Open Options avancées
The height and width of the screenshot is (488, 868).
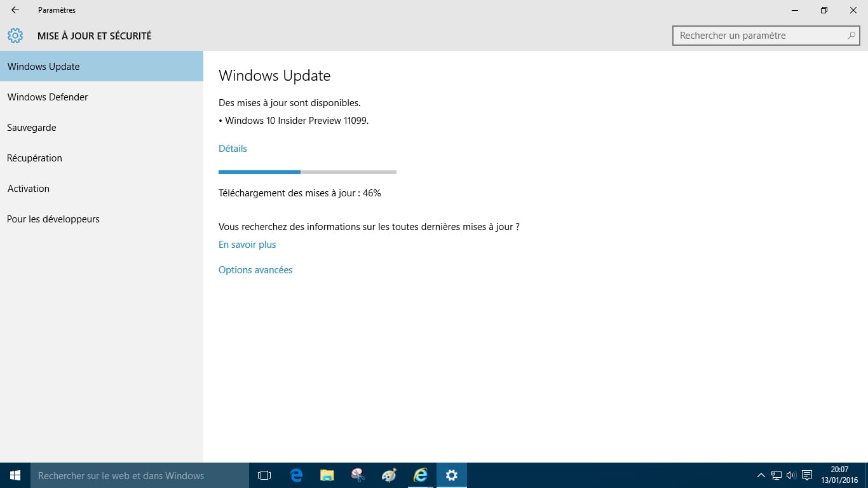(255, 270)
